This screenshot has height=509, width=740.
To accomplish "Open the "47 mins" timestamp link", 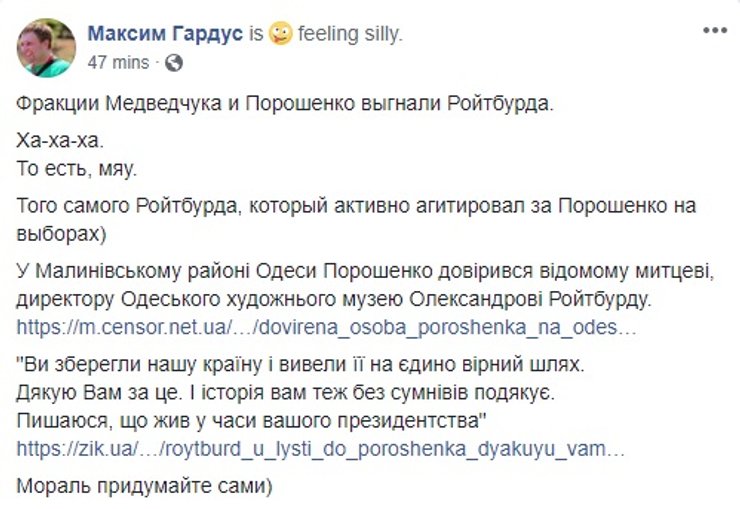I will (118, 62).
